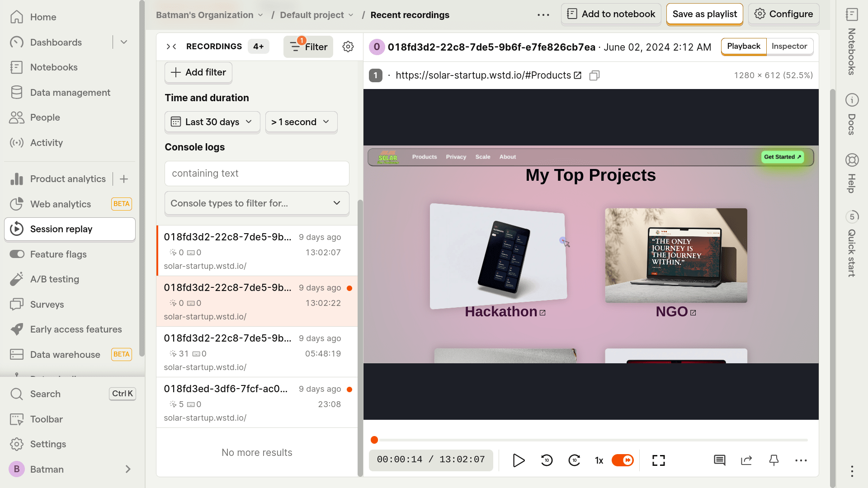
Task: Open Quick start side panel
Action: tap(852, 244)
